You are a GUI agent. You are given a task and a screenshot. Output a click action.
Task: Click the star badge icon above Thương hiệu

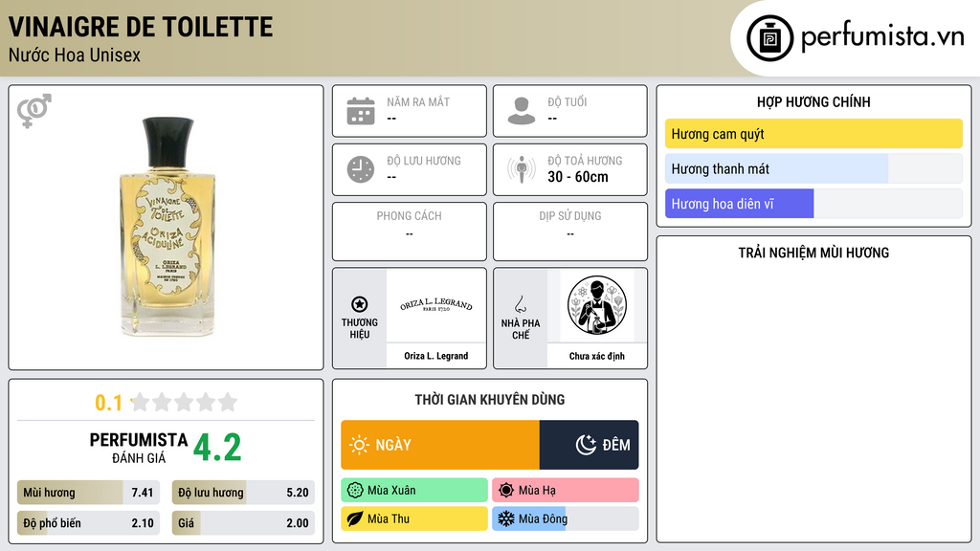pyautogui.click(x=360, y=304)
